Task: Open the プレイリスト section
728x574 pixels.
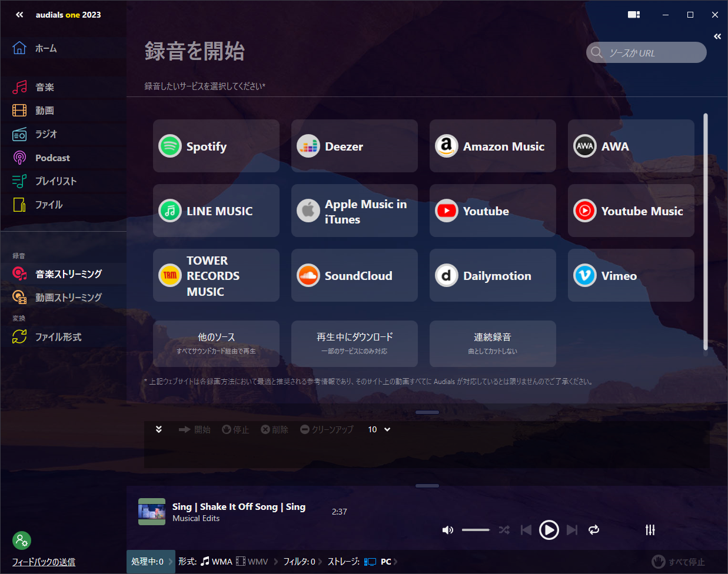Action: tap(63, 181)
